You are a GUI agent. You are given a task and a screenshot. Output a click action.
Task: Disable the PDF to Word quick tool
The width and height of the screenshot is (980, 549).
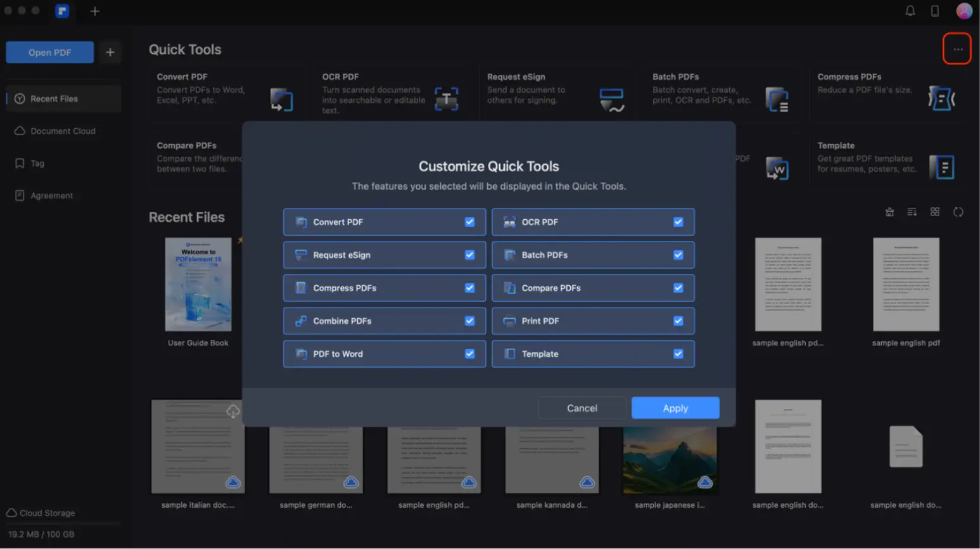469,353
